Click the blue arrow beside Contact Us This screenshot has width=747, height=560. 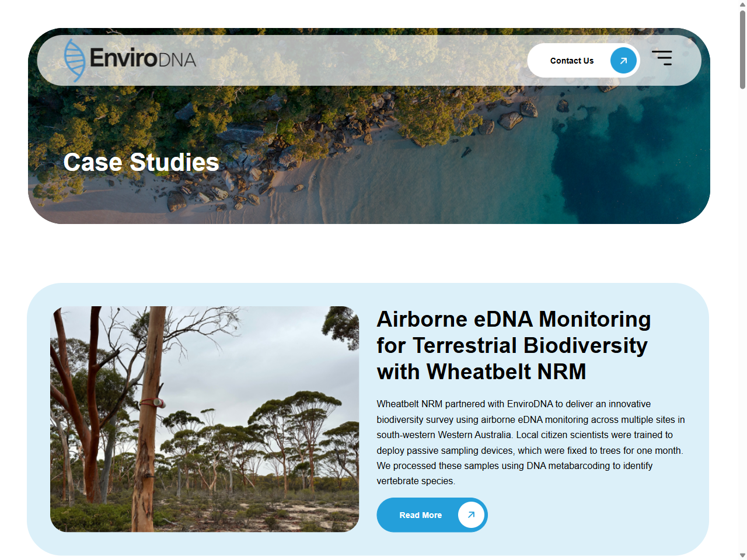(x=623, y=61)
